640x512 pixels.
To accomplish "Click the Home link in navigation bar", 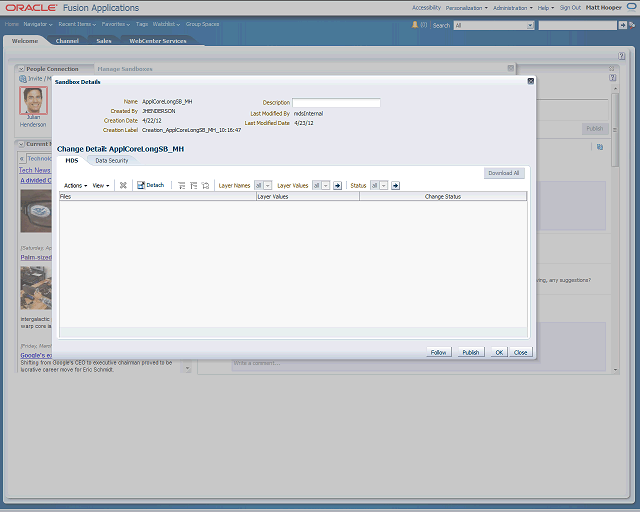I will [x=12, y=24].
